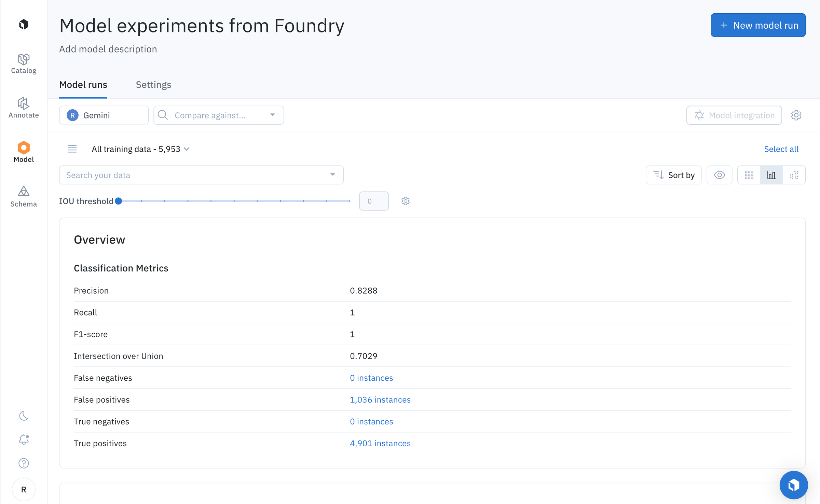Select Annotate from the left sidebar
This screenshot has height=504, width=820.
(24, 108)
